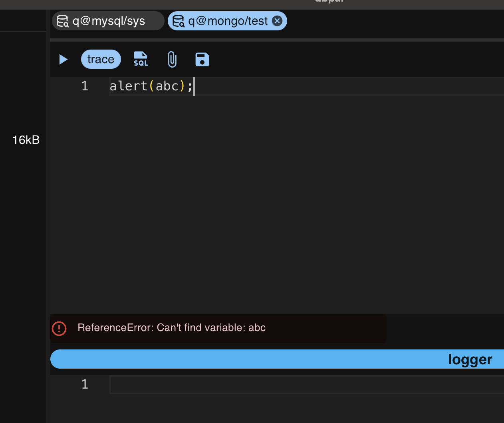The image size is (504, 423).
Task: Click the database icon on the mysql tab
Action: 62,21
